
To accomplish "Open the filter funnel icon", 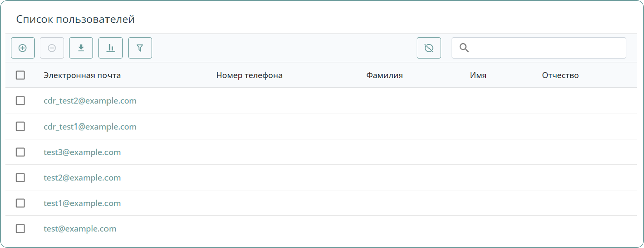I will pos(140,48).
